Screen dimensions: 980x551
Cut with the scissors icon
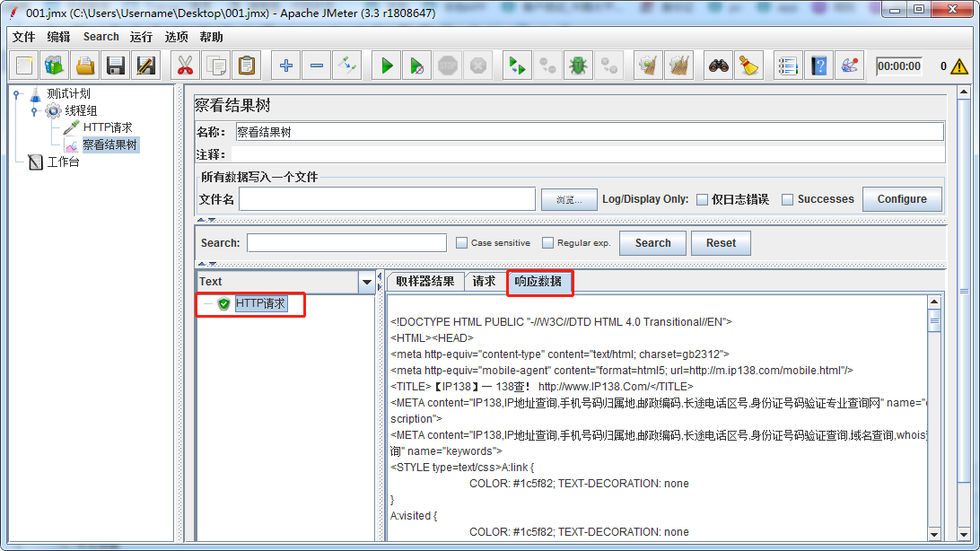coord(186,66)
